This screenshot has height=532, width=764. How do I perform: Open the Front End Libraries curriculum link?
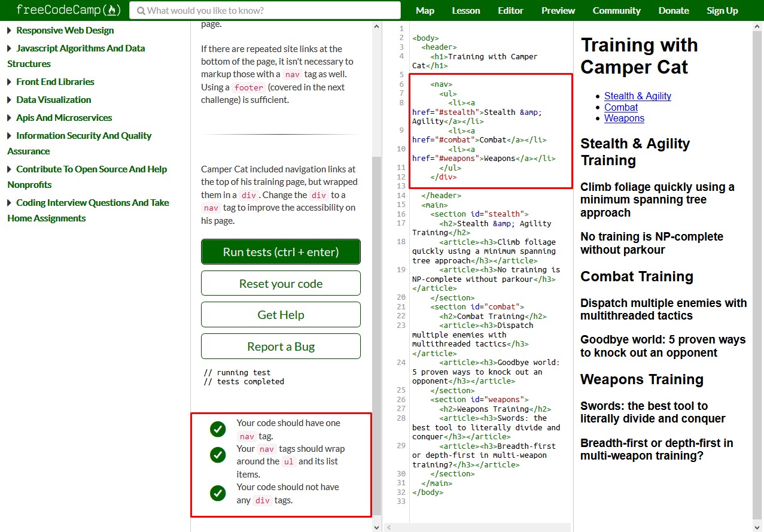point(55,82)
